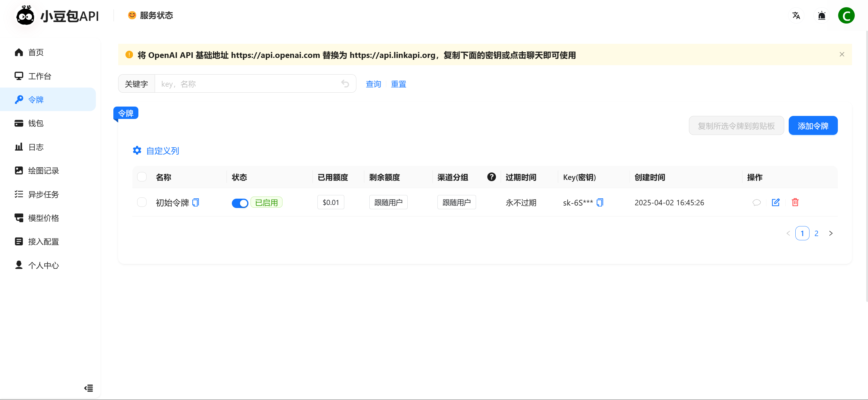Open the notification bell icon
This screenshot has height=400, width=868.
tap(822, 15)
